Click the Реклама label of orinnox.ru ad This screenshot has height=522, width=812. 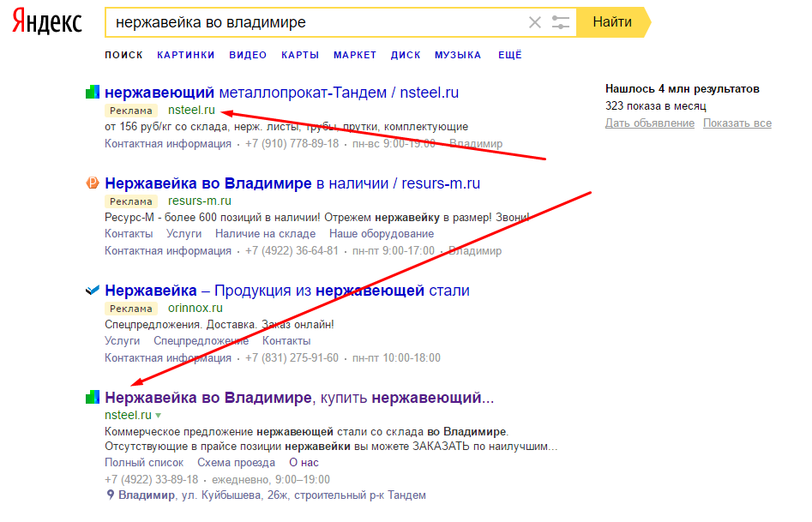131,309
